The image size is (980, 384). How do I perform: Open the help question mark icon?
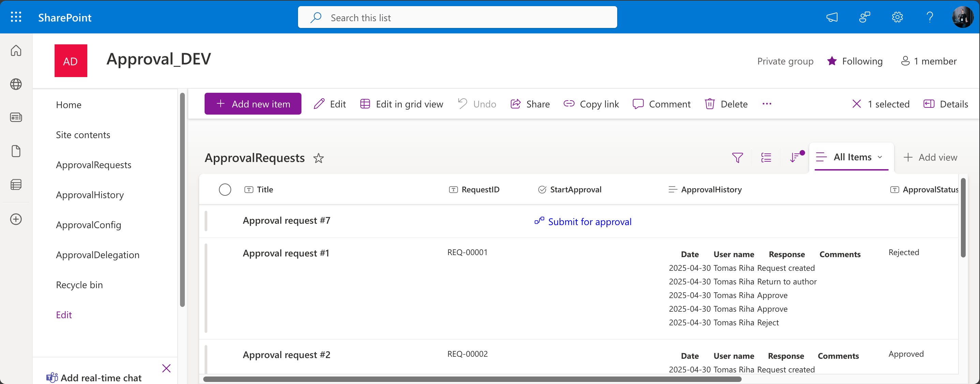tap(930, 17)
